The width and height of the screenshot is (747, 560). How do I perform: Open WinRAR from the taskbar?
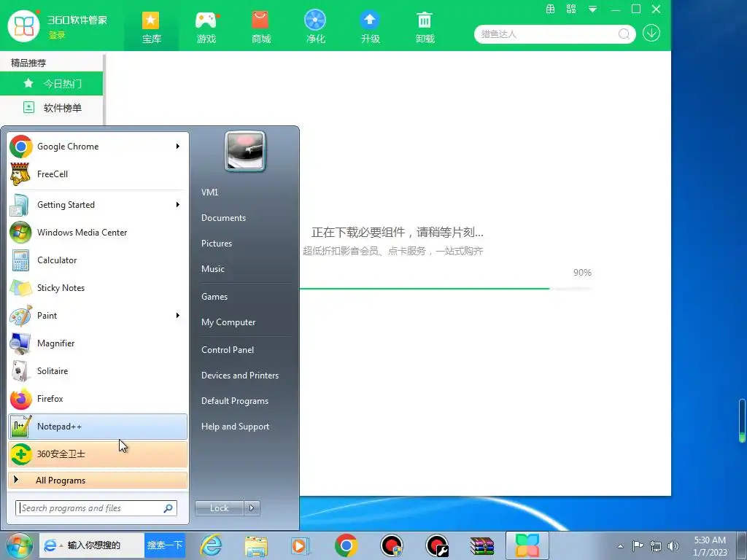(x=482, y=545)
